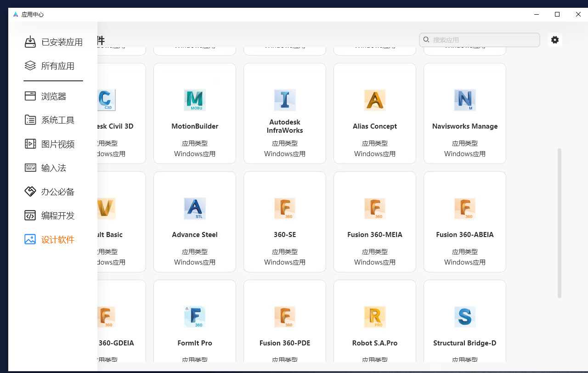This screenshot has width=588, height=373.
Task: Click the Fusion 360-MEIA icon
Action: coord(375,209)
